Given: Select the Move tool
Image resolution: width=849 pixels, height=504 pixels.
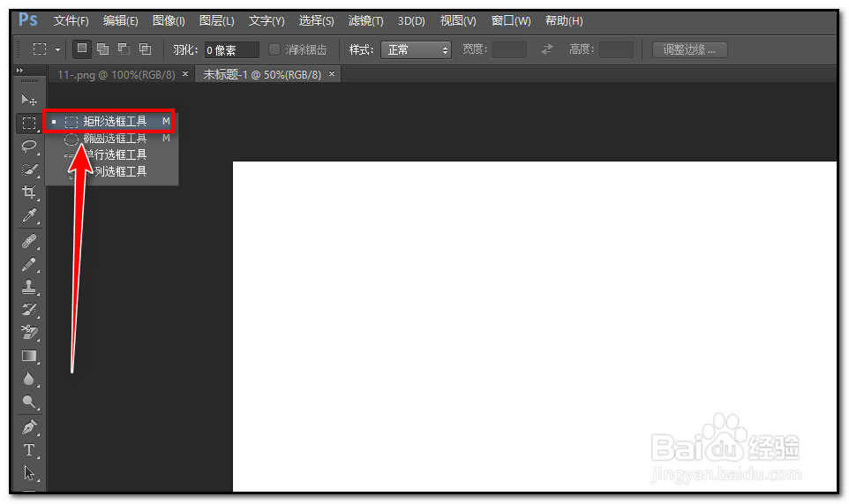Looking at the screenshot, I should point(29,100).
